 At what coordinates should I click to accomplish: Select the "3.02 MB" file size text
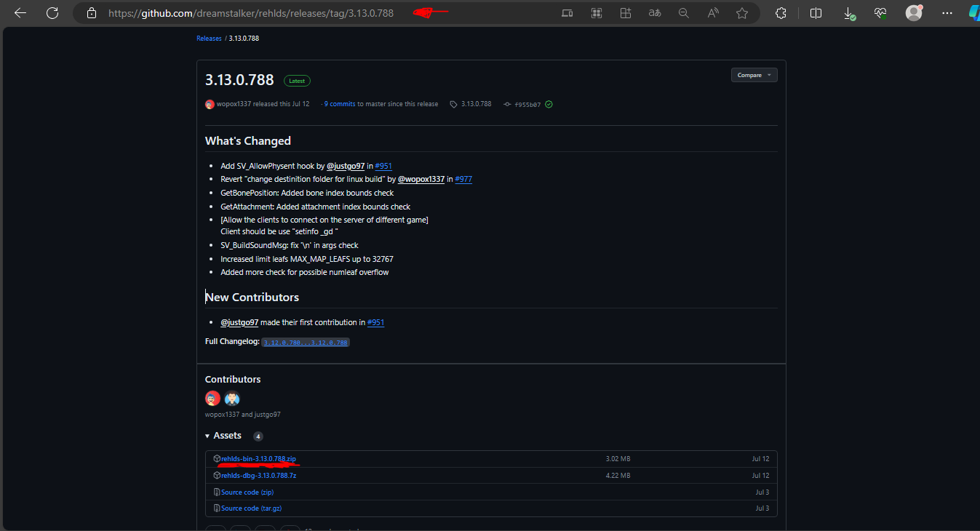[618, 459]
